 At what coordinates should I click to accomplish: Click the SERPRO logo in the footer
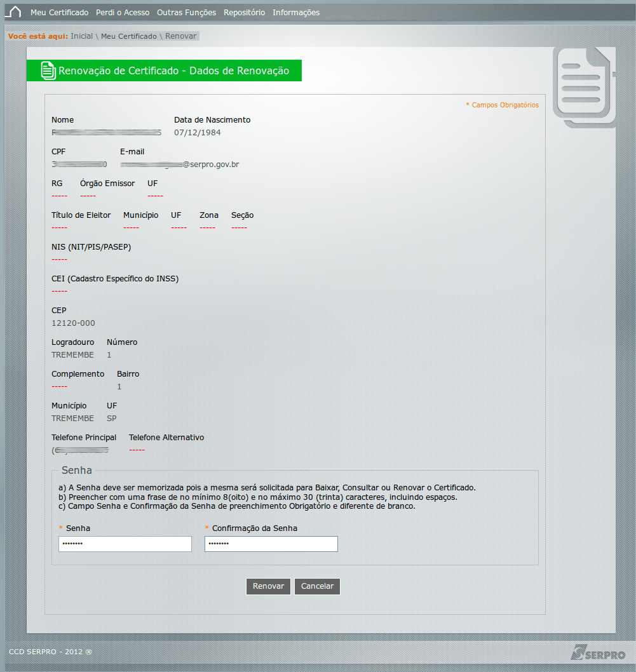coord(598,652)
